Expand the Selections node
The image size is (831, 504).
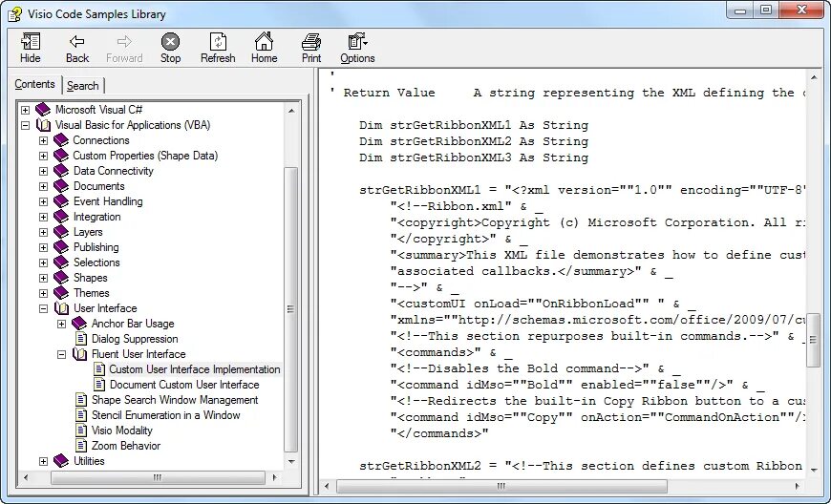point(43,263)
